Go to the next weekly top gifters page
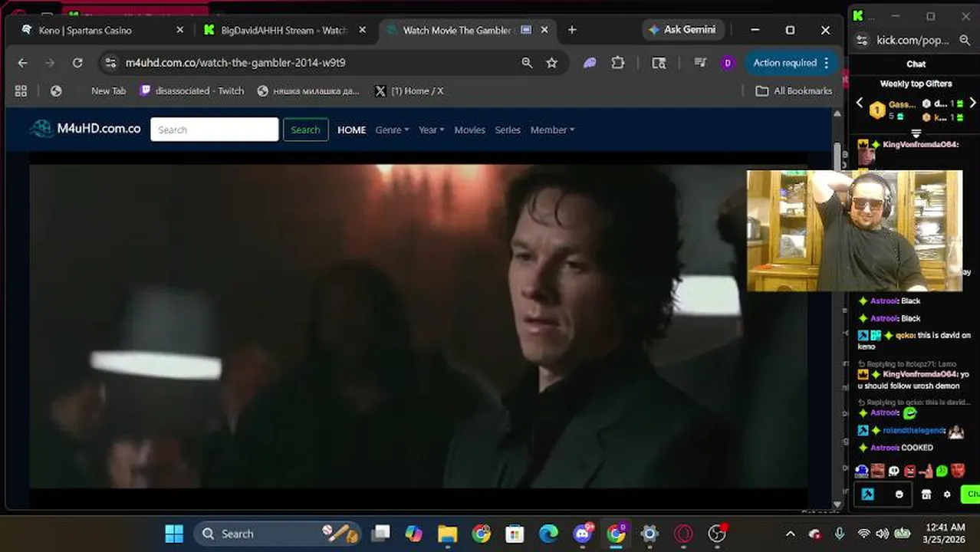The image size is (980, 552). click(972, 103)
